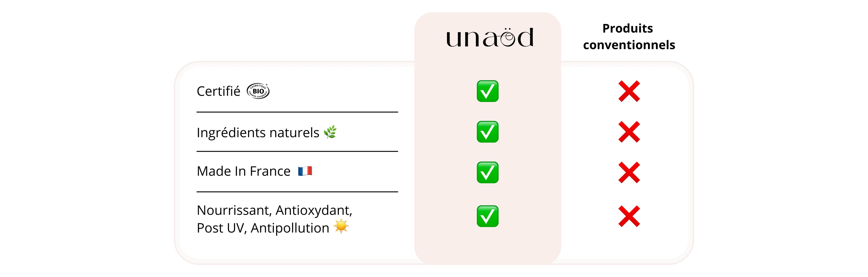Click the green checkmark for Certifié row
This screenshot has width=868, height=277.
pyautogui.click(x=487, y=91)
